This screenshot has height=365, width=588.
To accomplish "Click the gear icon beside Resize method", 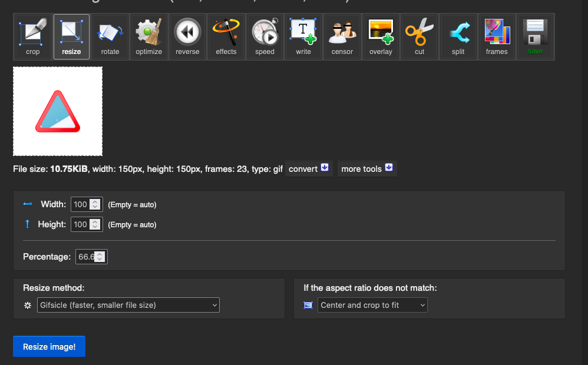I will click(x=28, y=306).
